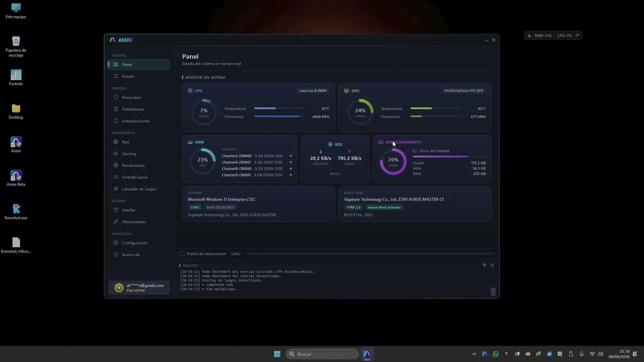The image size is (644, 362).
Task: Click the BIOS F13a - 2025 text
Action: (358, 215)
